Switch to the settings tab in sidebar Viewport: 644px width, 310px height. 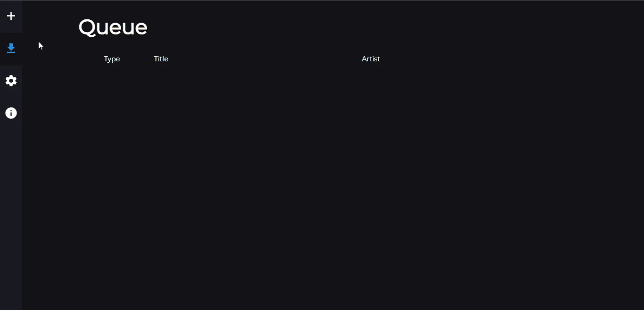pos(11,81)
